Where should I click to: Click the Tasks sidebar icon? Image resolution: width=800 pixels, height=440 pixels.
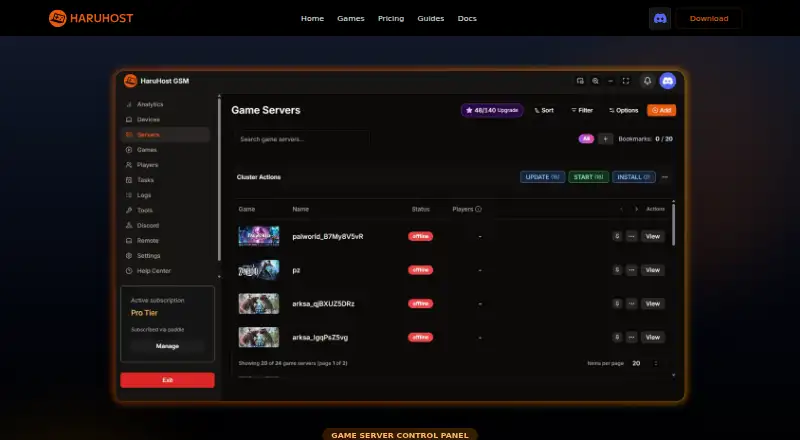[129, 180]
